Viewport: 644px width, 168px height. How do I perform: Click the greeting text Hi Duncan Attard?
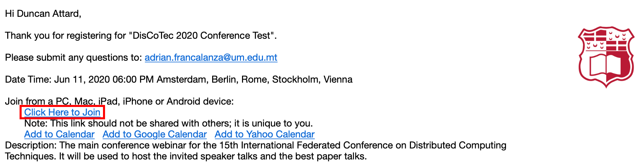(43, 13)
